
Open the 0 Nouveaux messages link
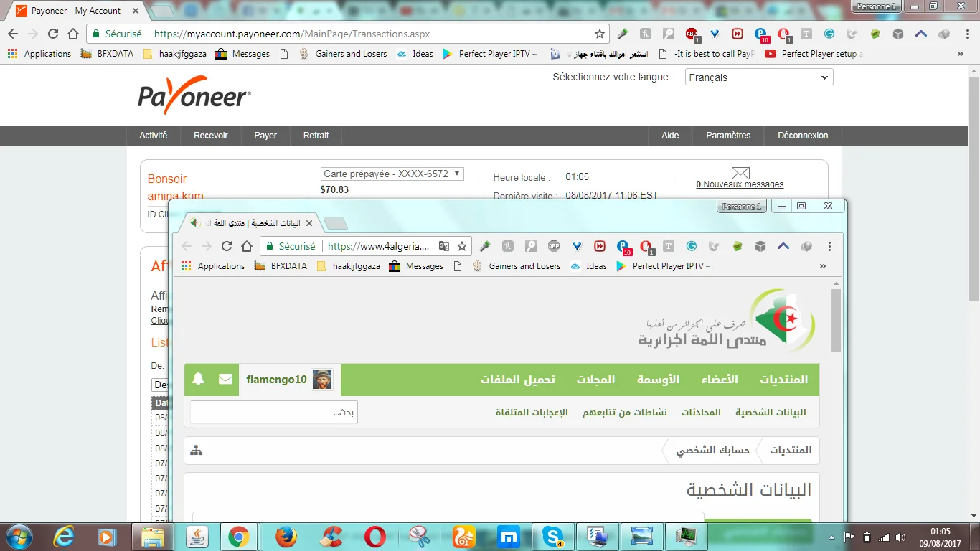pos(740,184)
